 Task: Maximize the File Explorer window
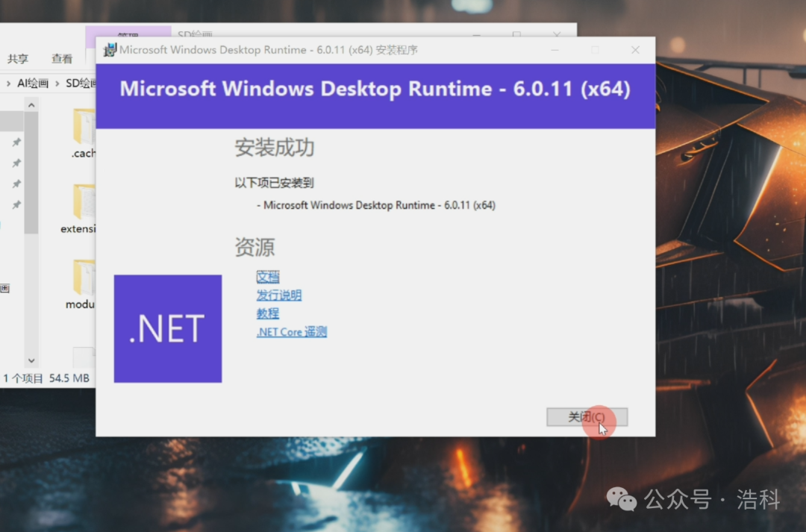click(516, 34)
